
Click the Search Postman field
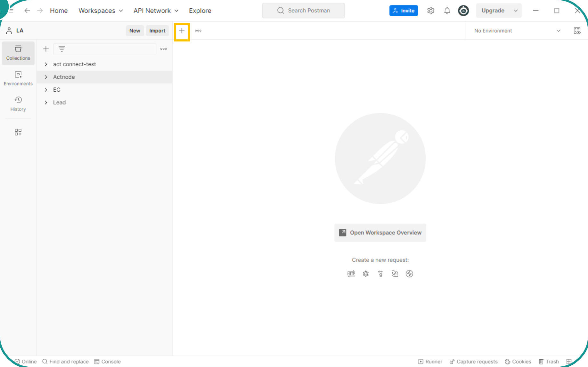303,11
